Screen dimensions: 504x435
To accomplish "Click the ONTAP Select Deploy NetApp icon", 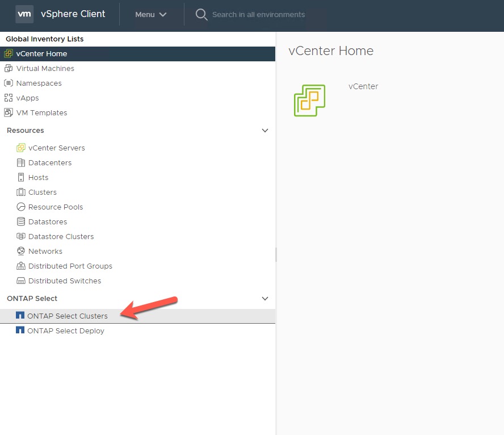I will pyautogui.click(x=20, y=331).
